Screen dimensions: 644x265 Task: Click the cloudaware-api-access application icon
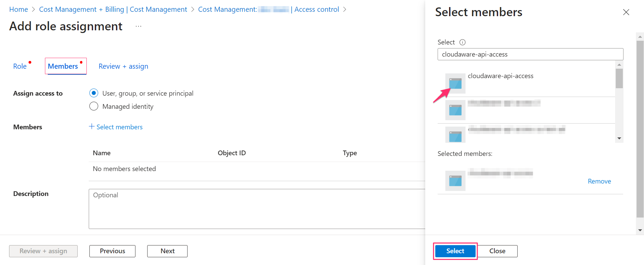(x=455, y=83)
